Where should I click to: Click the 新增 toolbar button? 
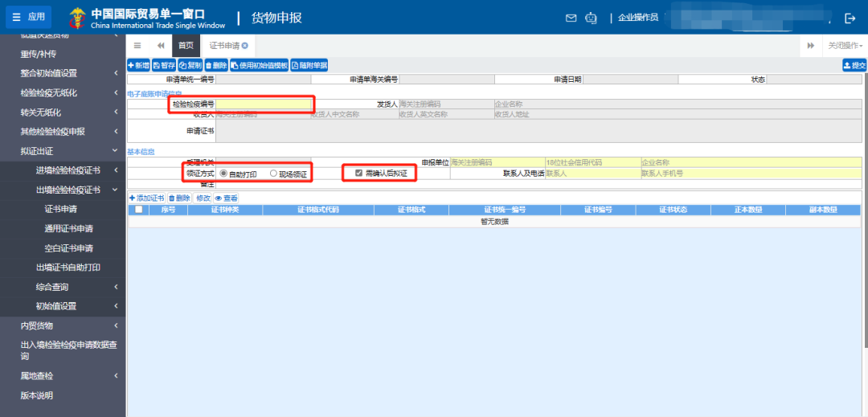click(138, 65)
